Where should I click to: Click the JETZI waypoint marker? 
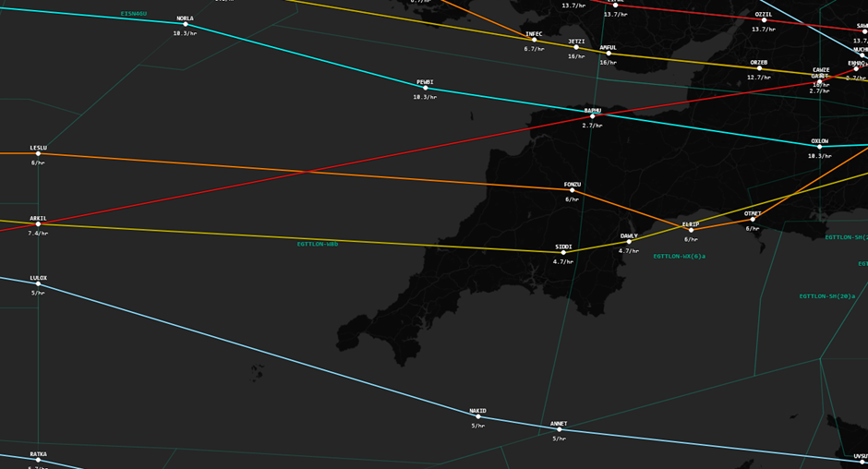(576, 47)
